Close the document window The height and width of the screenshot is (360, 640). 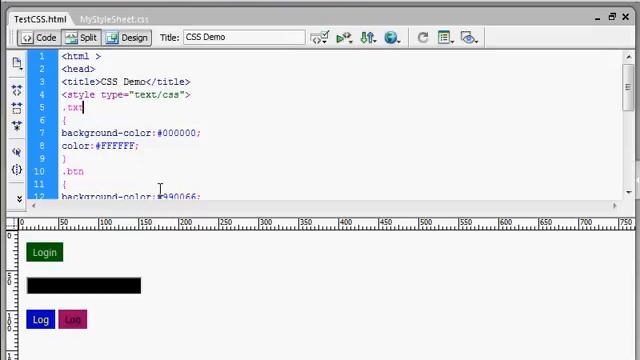point(626,17)
